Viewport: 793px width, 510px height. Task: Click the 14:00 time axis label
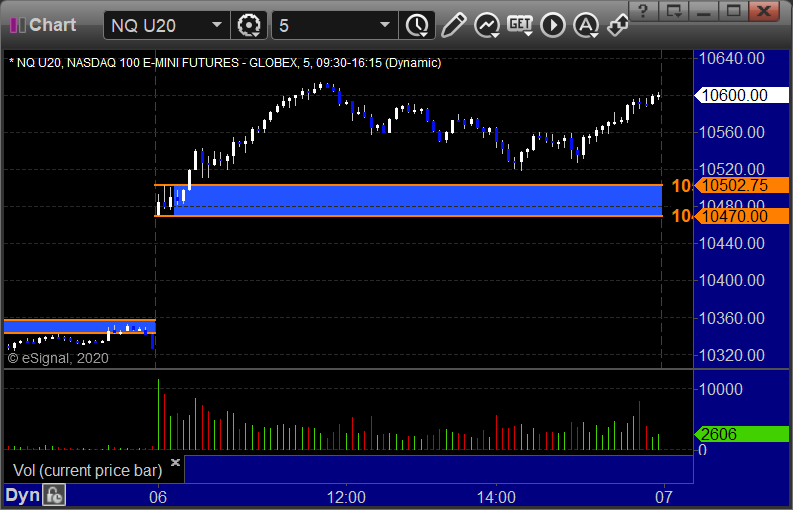click(x=496, y=497)
